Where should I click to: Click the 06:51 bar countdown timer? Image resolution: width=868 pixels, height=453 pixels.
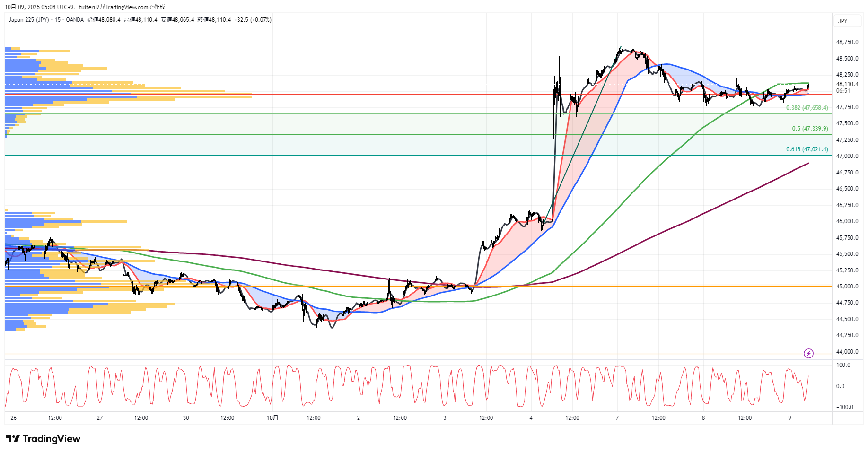843,91
